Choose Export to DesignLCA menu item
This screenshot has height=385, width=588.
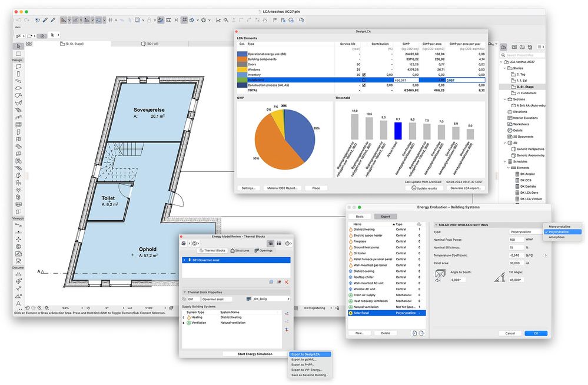tap(310, 354)
